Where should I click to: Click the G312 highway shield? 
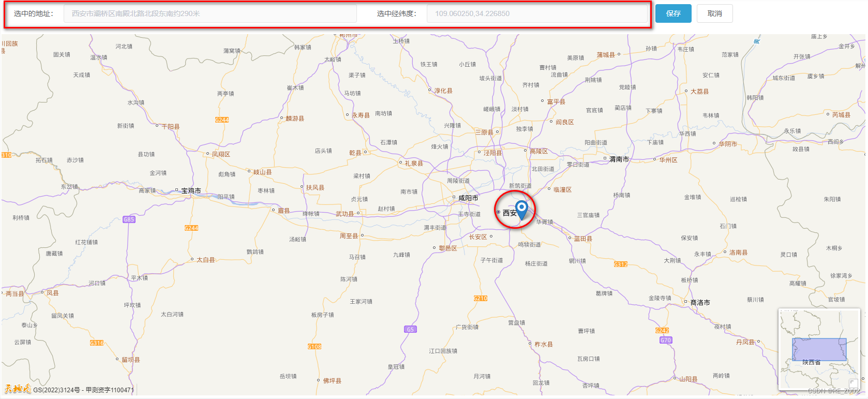[621, 264]
